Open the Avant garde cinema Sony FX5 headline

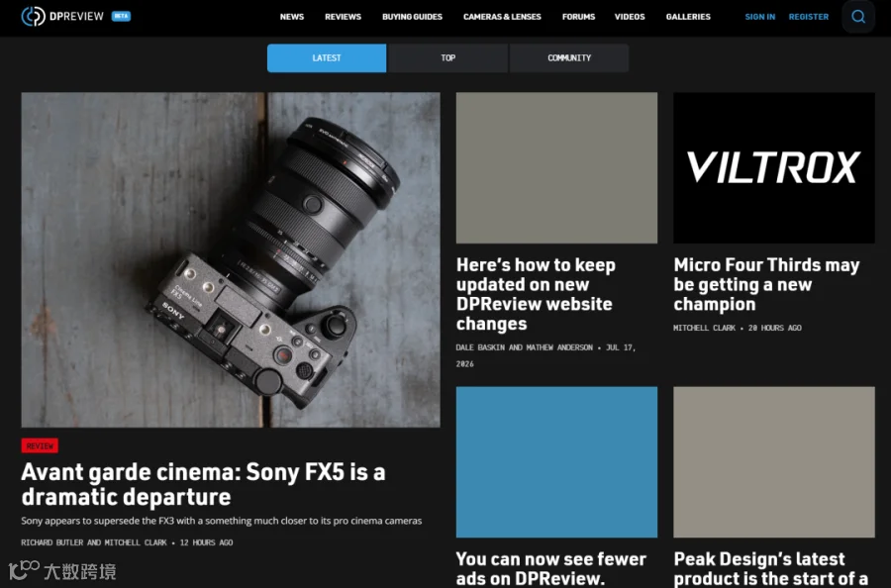point(203,484)
